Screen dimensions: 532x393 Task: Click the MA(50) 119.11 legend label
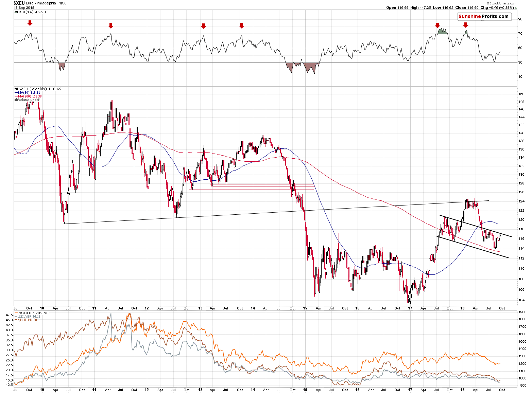point(29,92)
